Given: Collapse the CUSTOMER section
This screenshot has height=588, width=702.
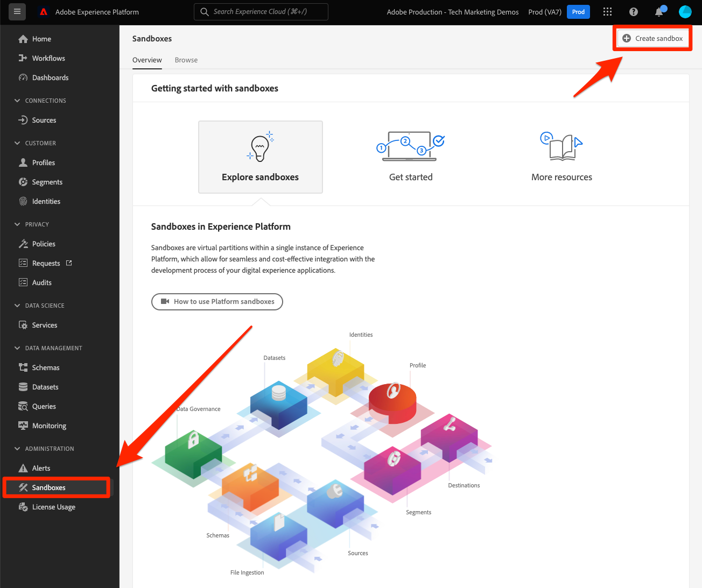Looking at the screenshot, I should tap(17, 143).
